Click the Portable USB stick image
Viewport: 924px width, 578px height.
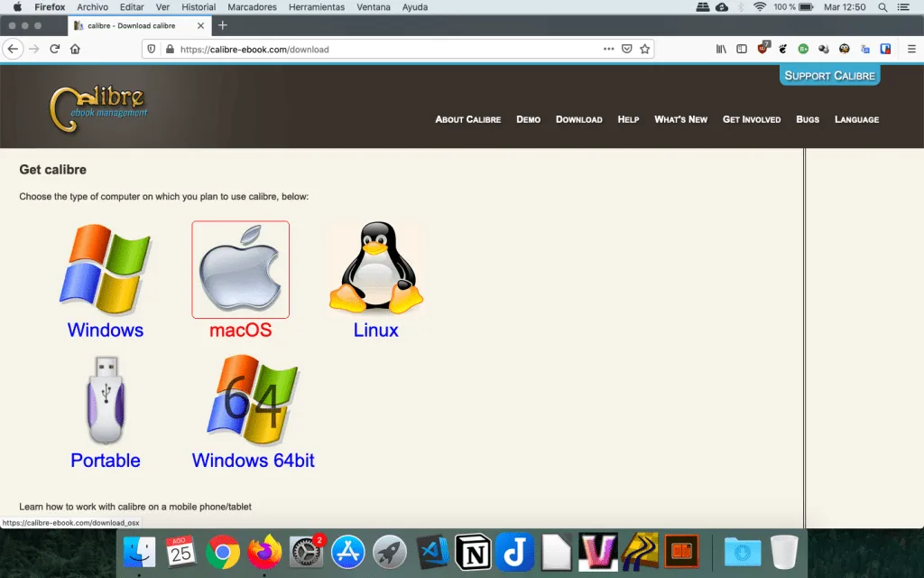(x=106, y=400)
